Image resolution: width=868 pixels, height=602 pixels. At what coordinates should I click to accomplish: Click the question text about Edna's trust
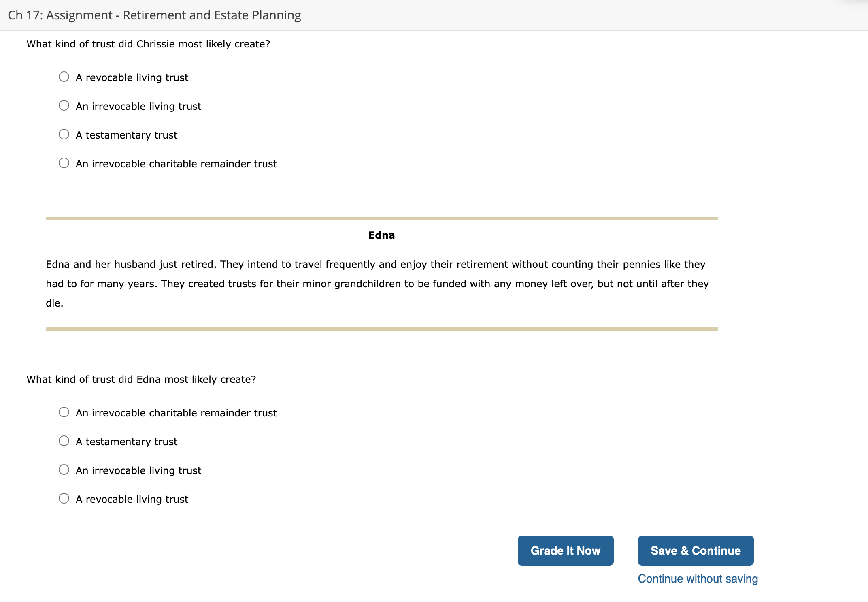141,379
